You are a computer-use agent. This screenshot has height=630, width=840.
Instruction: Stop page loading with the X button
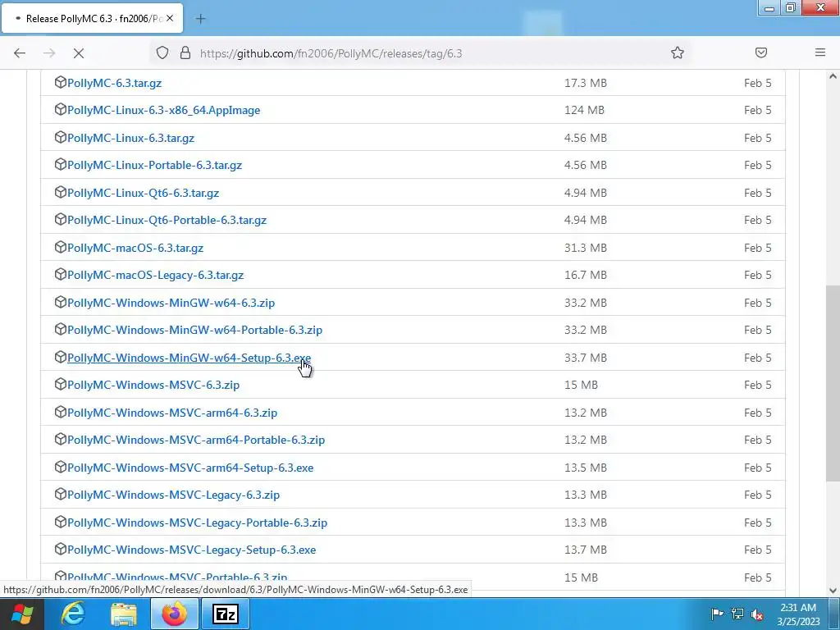point(79,53)
